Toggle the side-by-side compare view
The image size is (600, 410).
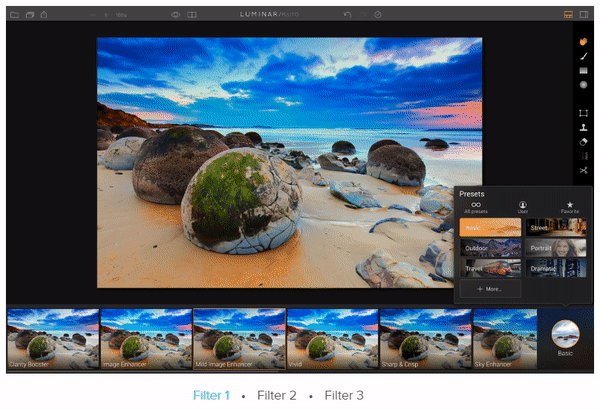click(192, 15)
